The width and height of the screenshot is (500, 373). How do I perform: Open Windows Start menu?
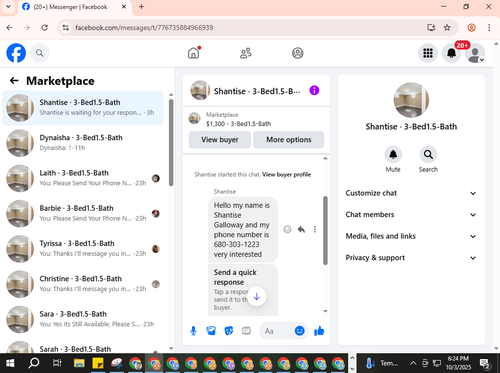coord(10,363)
